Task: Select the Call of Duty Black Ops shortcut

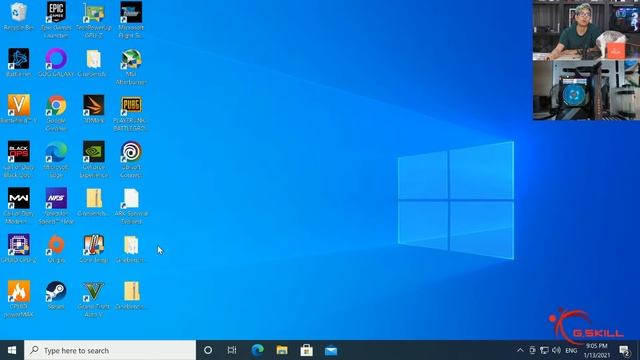Action: pos(18,159)
